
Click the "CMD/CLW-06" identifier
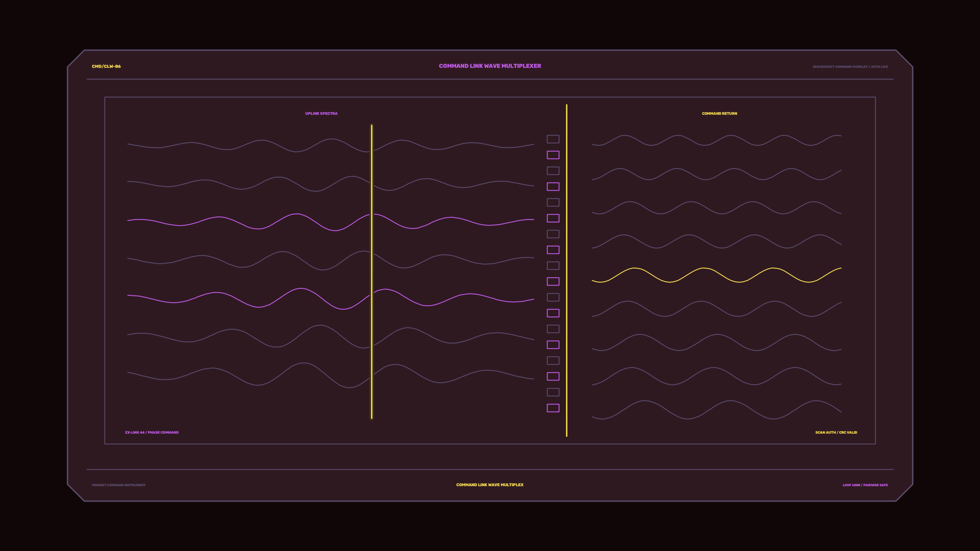(106, 67)
